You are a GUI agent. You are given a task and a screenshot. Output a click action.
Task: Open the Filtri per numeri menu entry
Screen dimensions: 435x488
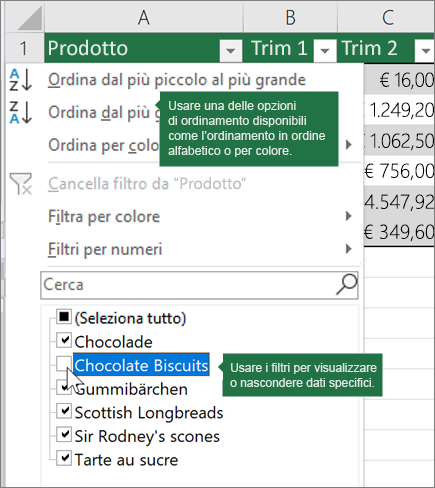(x=105, y=249)
